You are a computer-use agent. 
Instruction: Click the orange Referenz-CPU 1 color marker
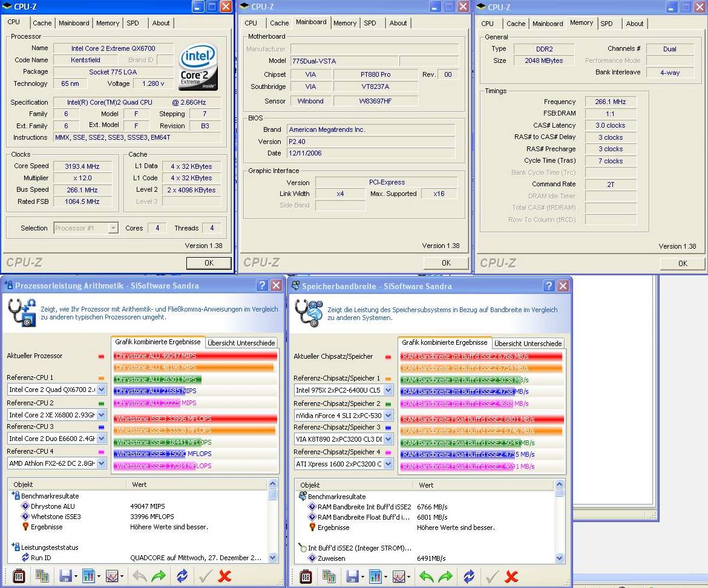tap(101, 377)
